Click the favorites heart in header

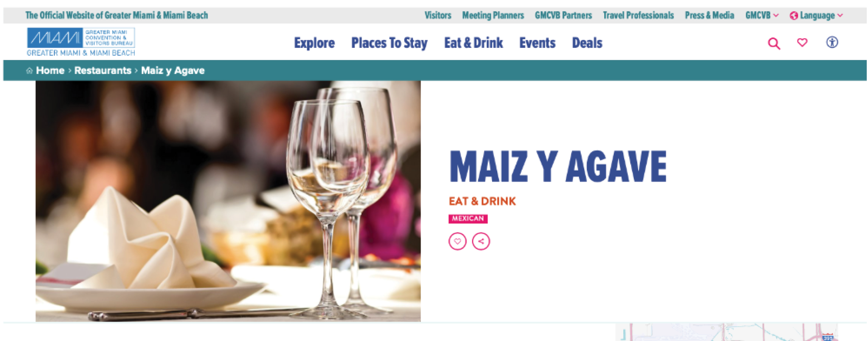(x=802, y=42)
